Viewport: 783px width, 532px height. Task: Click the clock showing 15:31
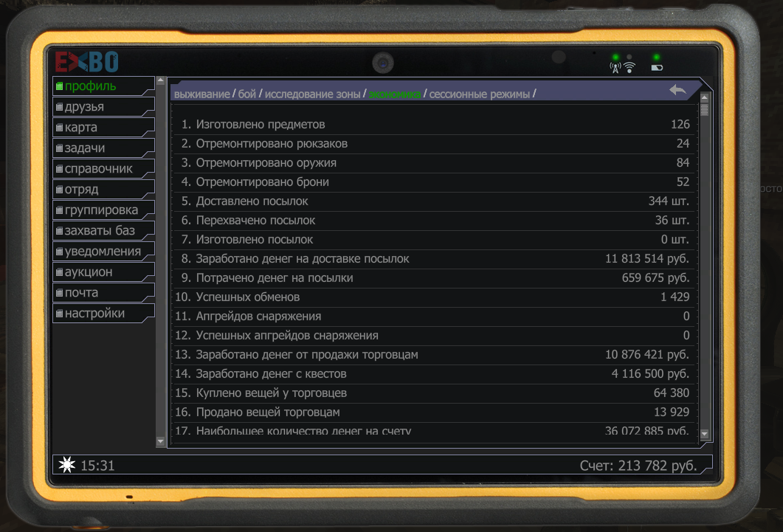point(97,466)
